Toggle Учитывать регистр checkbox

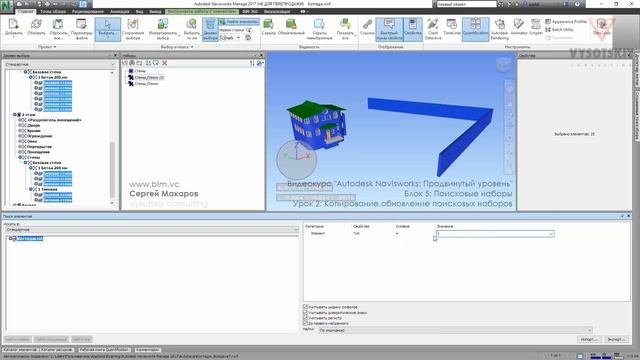tap(305, 318)
